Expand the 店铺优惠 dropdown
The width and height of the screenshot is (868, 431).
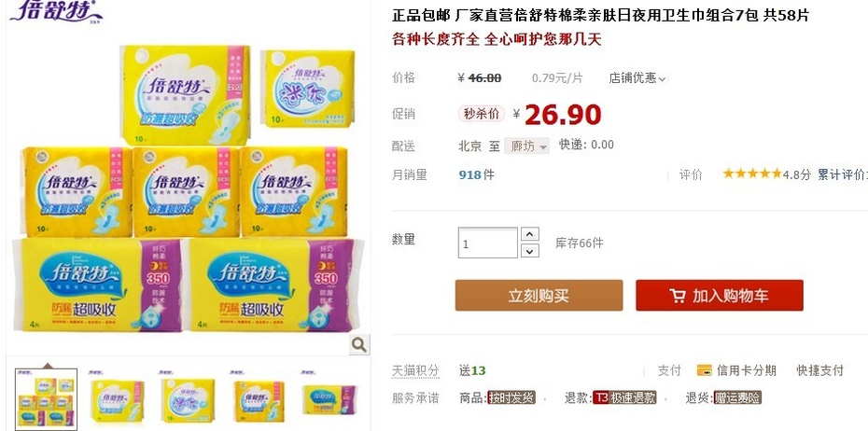tap(637, 78)
